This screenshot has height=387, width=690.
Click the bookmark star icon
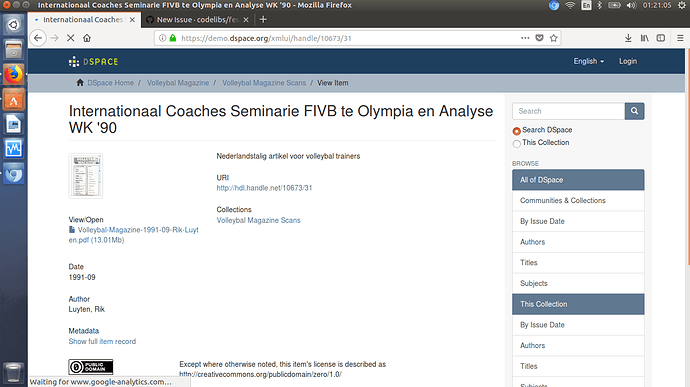pyautogui.click(x=554, y=38)
